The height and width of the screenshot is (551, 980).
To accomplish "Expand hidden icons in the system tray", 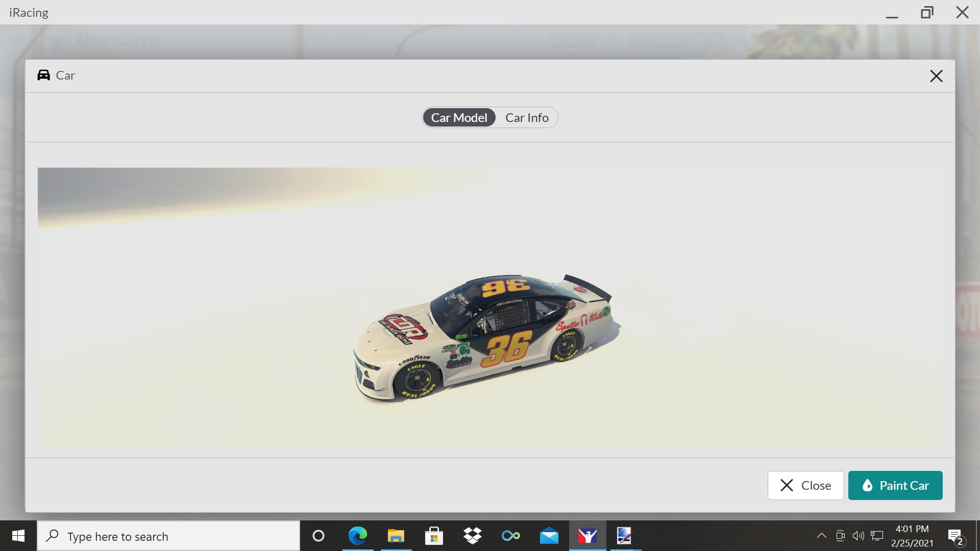I will coord(822,536).
